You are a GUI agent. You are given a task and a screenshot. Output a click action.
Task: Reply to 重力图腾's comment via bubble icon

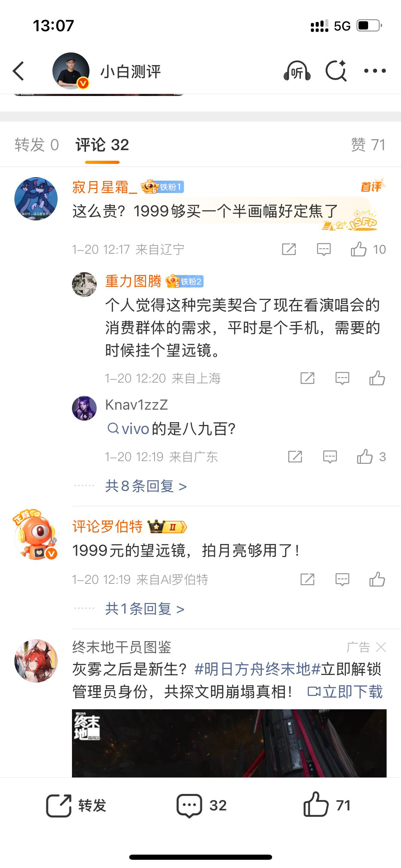click(342, 378)
